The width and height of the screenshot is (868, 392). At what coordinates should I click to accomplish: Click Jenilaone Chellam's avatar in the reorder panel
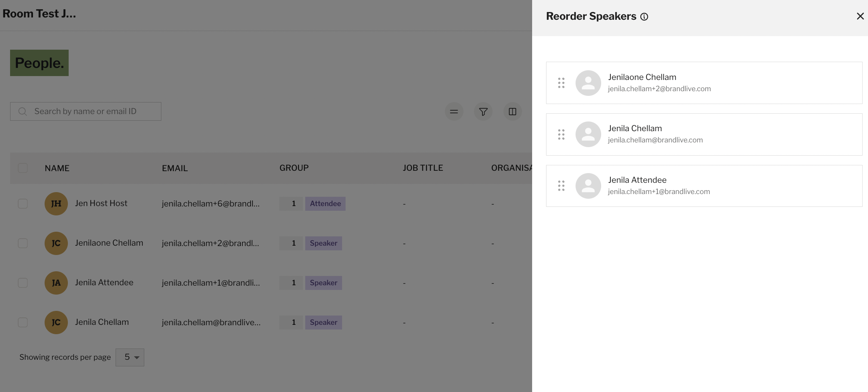(x=588, y=83)
